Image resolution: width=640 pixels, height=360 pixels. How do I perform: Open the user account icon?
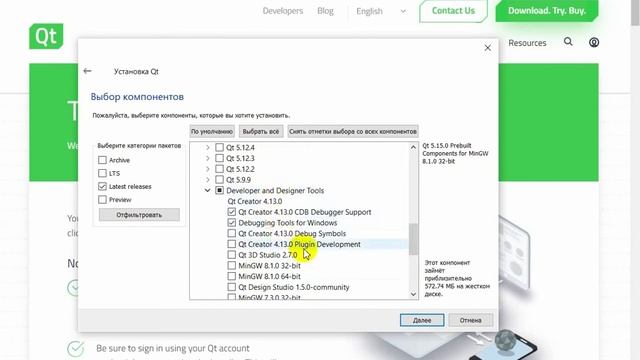pos(594,42)
